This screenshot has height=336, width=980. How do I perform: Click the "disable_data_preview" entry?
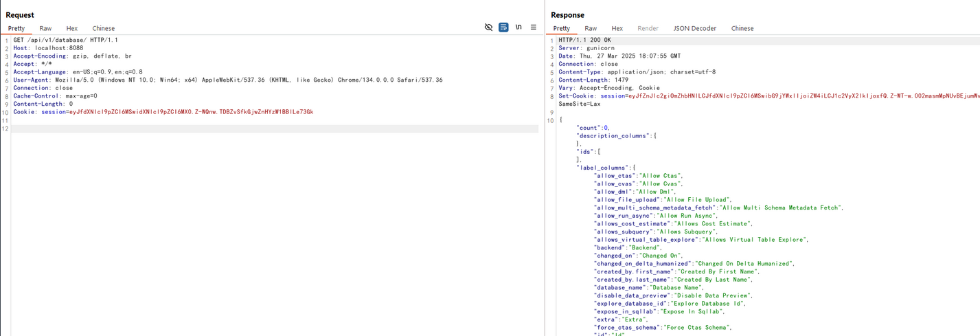coord(674,295)
